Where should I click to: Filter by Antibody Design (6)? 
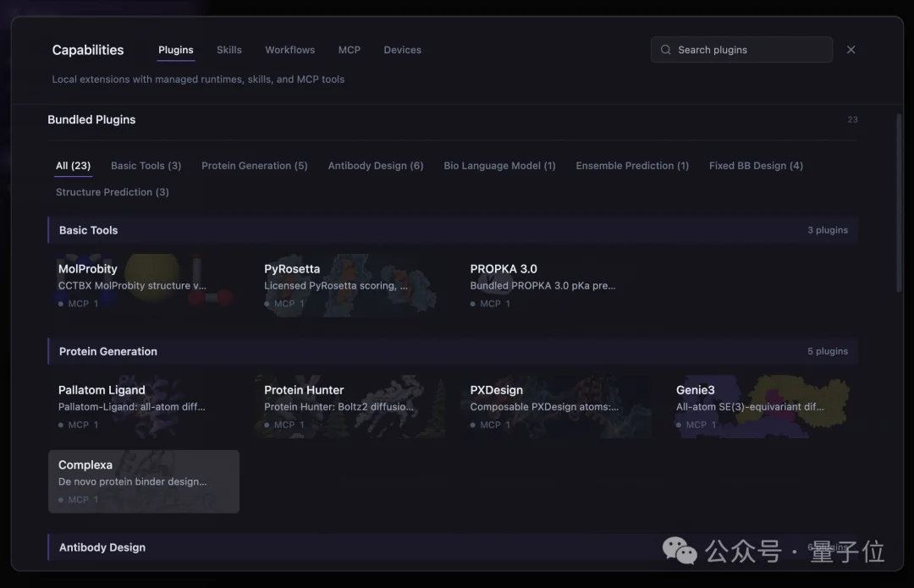376,166
